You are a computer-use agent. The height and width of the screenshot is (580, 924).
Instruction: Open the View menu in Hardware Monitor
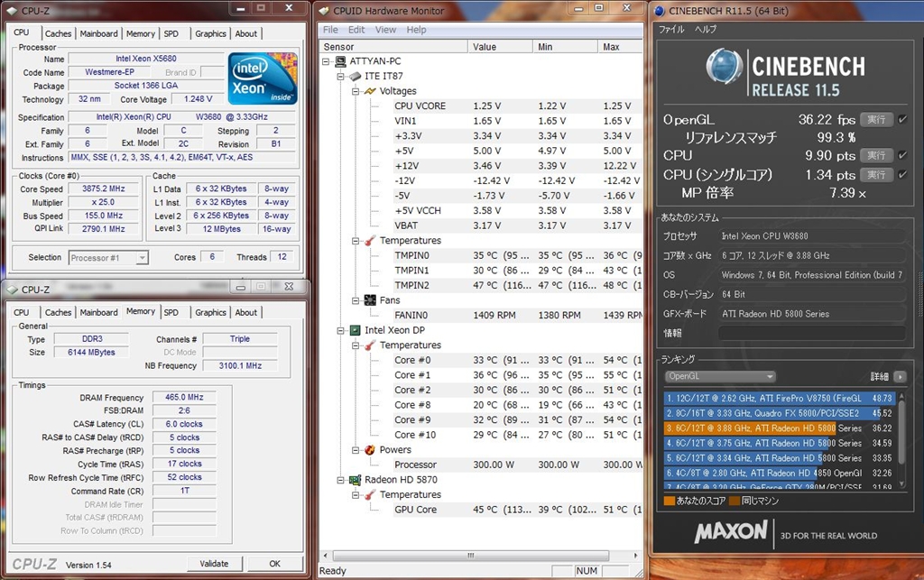(385, 30)
